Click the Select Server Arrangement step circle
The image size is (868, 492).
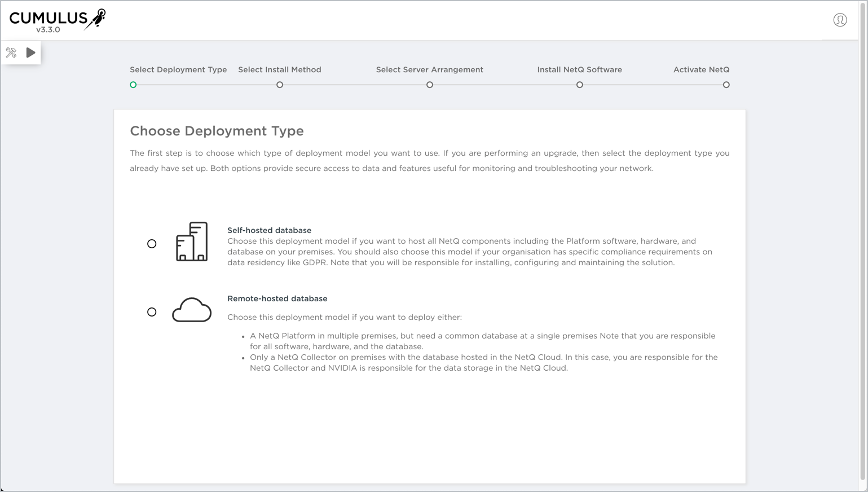[430, 85]
